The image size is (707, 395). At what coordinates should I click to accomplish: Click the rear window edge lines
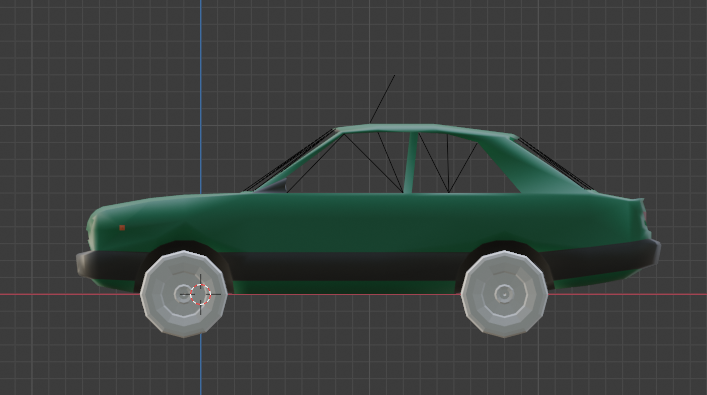(x=556, y=164)
